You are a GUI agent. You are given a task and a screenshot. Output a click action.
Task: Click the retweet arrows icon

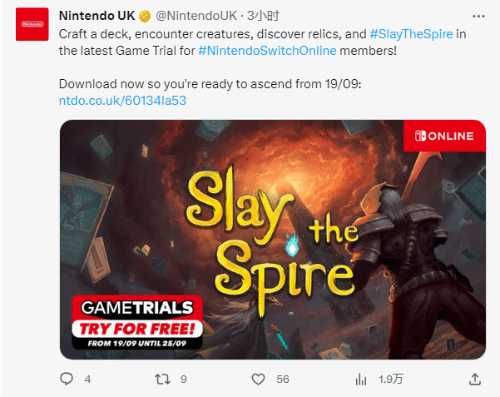[x=163, y=379]
